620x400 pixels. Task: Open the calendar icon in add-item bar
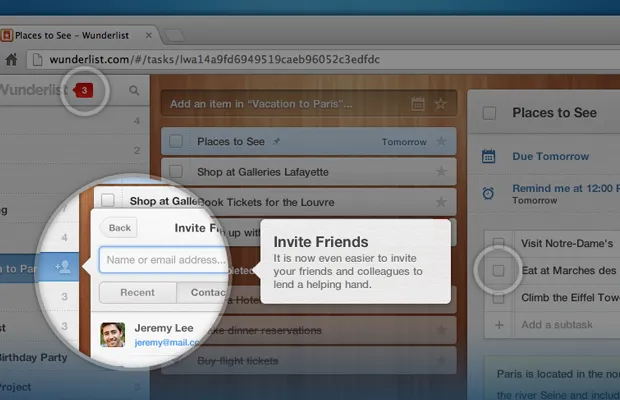pos(418,104)
